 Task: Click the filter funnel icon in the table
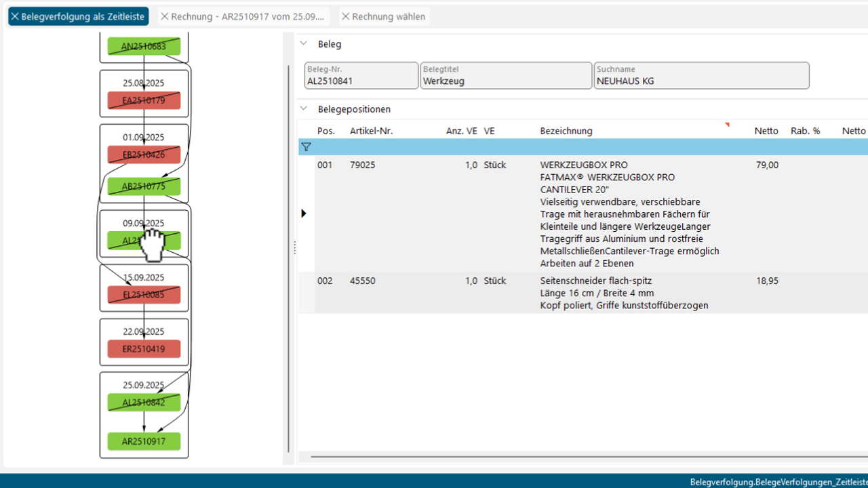[x=306, y=147]
